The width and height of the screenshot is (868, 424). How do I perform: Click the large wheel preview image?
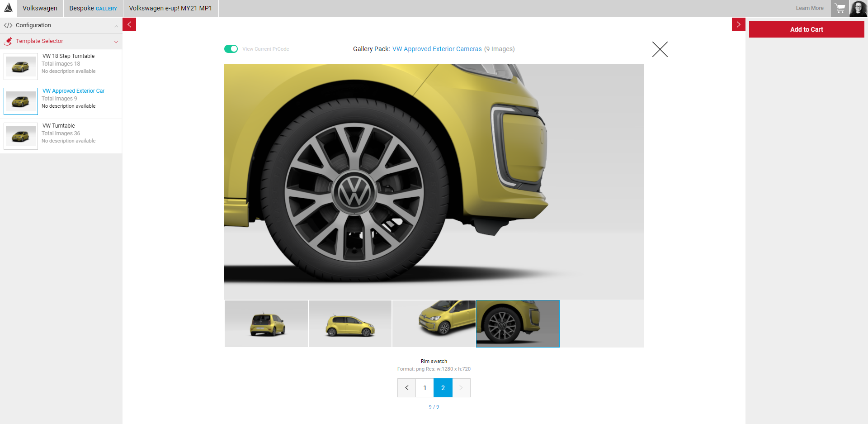coord(434,181)
